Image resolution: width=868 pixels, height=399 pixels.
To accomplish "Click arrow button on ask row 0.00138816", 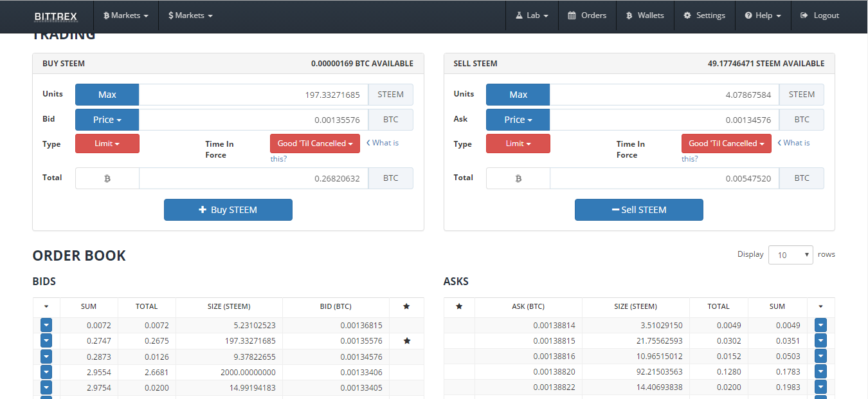I will point(820,356).
